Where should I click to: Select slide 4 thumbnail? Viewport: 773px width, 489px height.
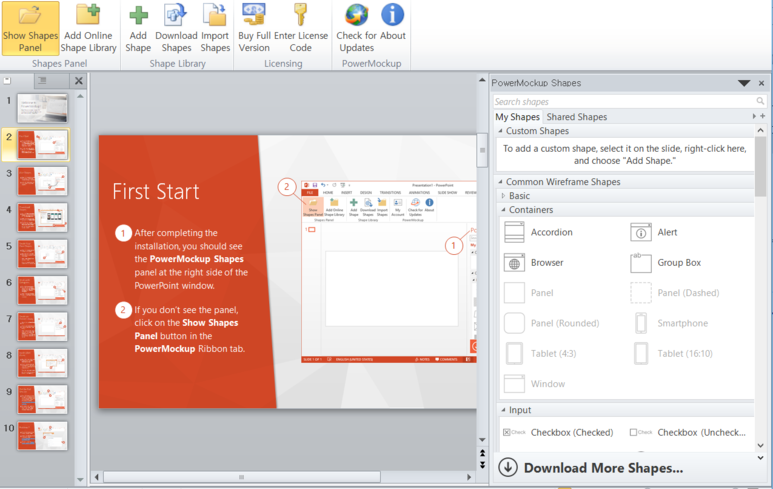(42, 217)
